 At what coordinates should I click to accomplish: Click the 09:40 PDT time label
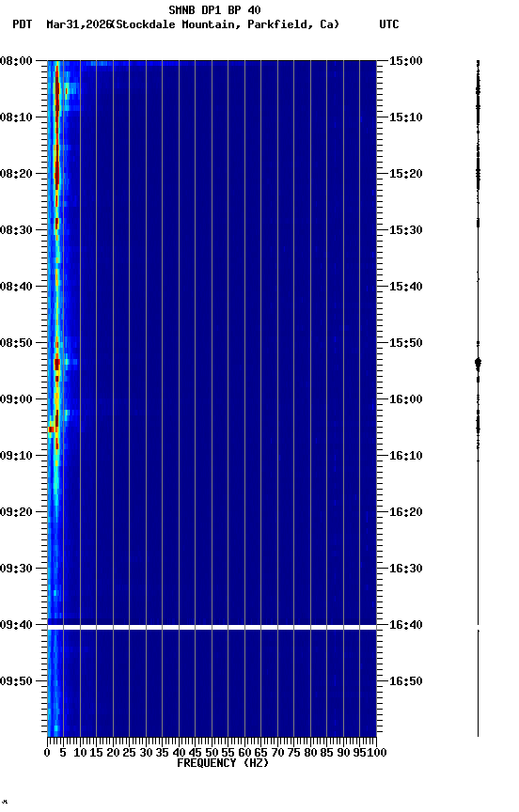[x=16, y=626]
